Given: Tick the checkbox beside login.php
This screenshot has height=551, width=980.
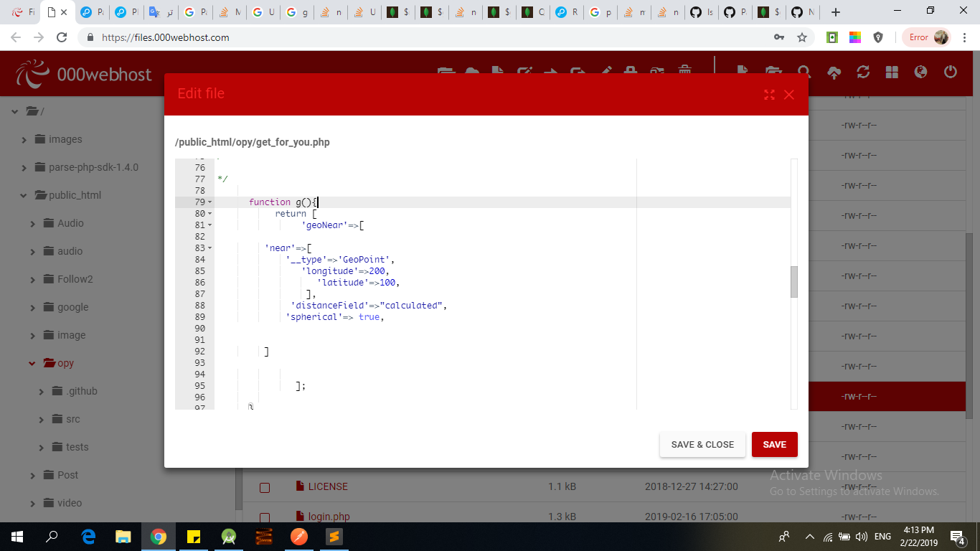Looking at the screenshot, I should 265,517.
